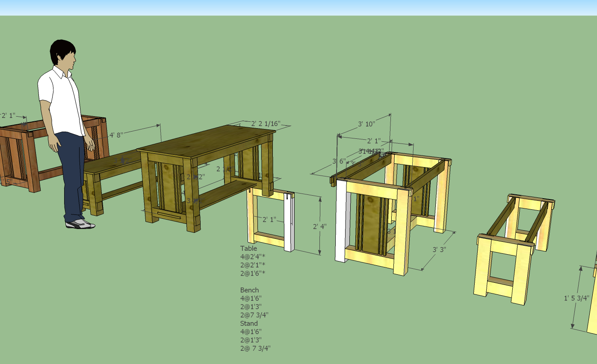Select the "Bench" heading in the cut list
Viewport: 597px width, 364px height.
point(249,290)
